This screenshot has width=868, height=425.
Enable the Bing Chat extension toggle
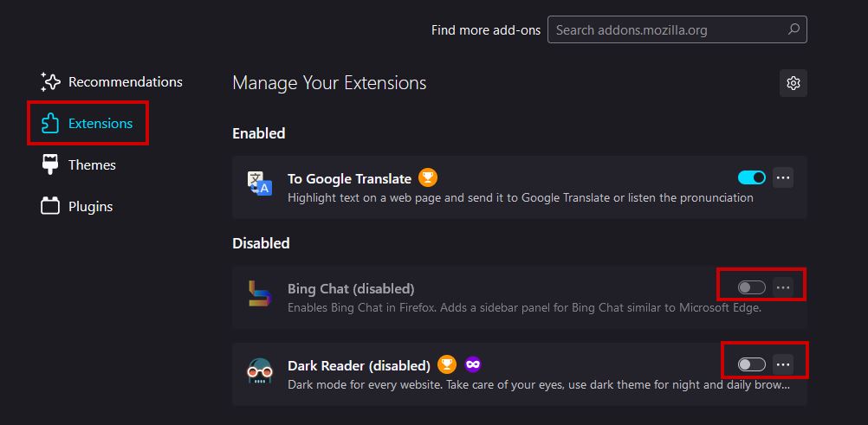click(x=751, y=287)
